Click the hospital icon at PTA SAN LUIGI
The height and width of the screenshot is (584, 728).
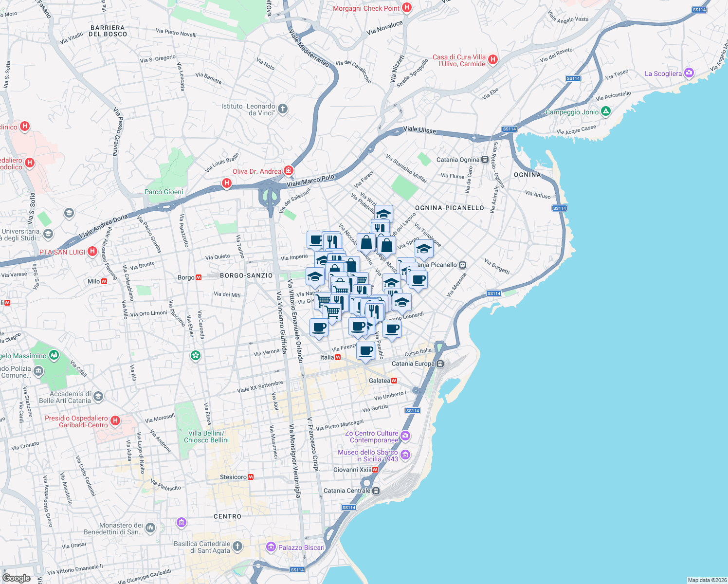(91, 251)
